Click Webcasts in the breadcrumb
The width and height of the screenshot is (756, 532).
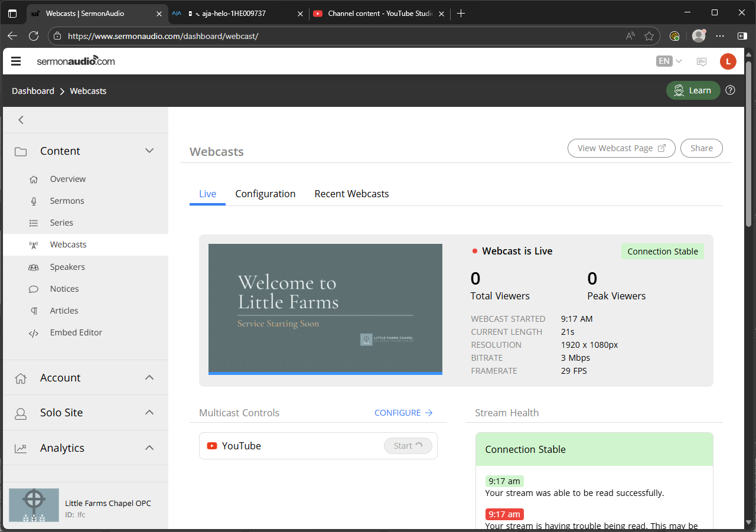coord(88,91)
